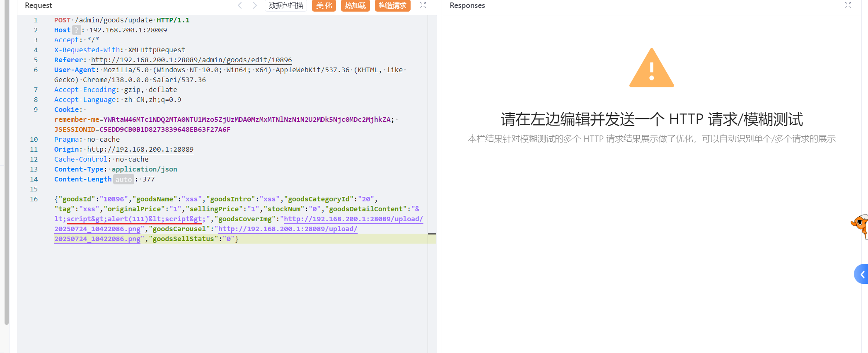
Task: Click the question mark badge beside Host
Action: point(76,30)
